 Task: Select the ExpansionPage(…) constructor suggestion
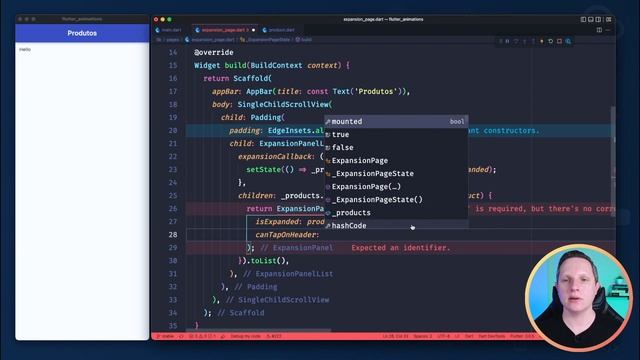[x=396, y=187]
